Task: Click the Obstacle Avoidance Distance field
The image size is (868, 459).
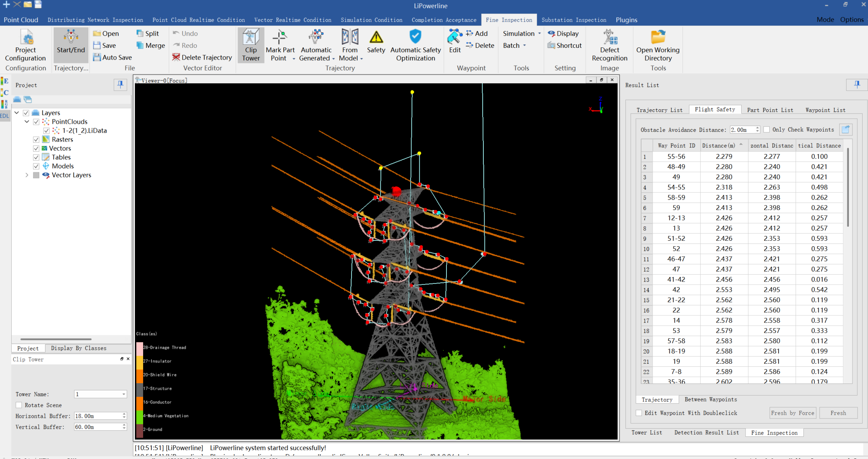Action: point(745,130)
